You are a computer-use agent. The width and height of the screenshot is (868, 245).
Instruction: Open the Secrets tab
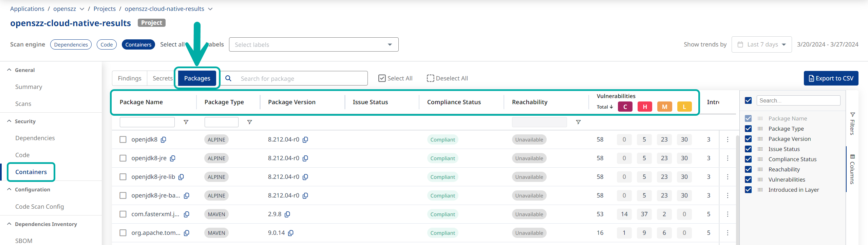162,78
